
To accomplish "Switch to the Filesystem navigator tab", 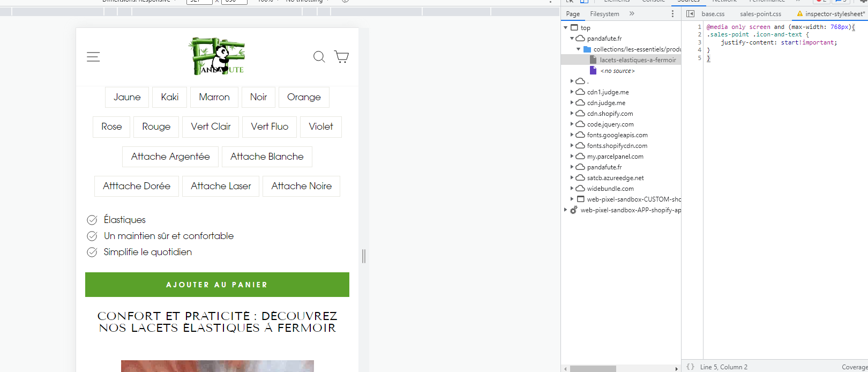I will 604,14.
